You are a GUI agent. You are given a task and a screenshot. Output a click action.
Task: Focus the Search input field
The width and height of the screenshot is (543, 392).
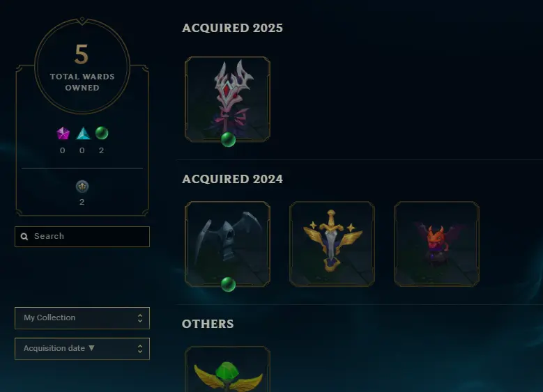click(82, 237)
